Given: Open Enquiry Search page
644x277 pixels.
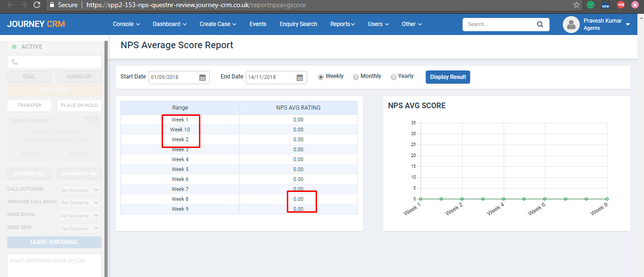Looking at the screenshot, I should pyautogui.click(x=298, y=24).
